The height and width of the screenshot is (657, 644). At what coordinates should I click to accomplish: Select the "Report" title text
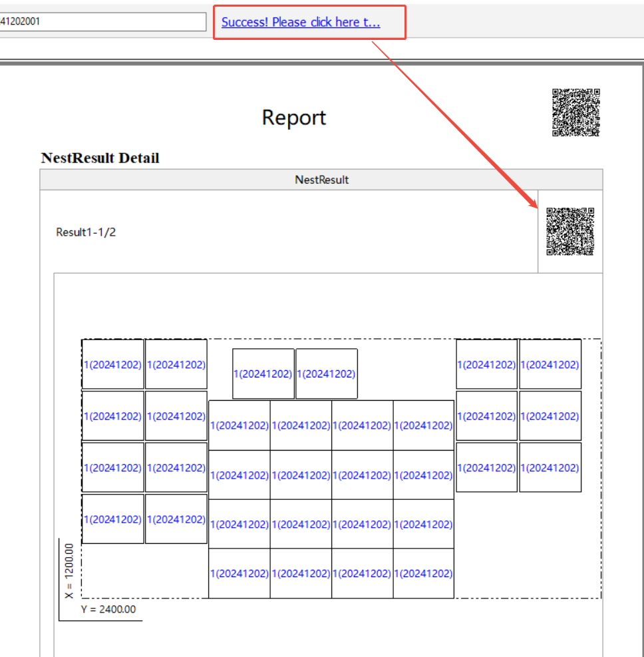tap(293, 117)
